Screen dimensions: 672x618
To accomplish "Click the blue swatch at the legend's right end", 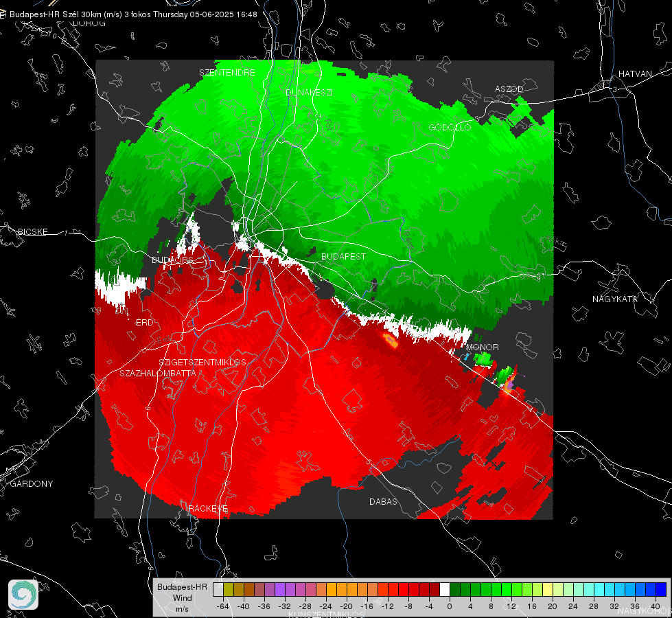I will (x=661, y=589).
